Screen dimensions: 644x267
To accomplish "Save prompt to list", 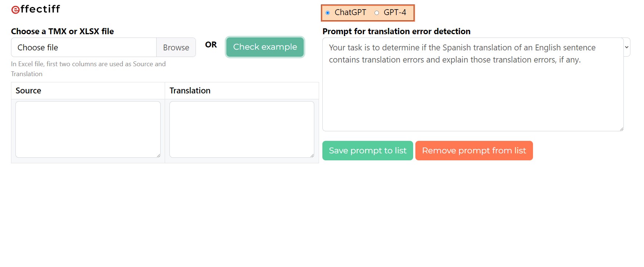I will click(x=368, y=151).
